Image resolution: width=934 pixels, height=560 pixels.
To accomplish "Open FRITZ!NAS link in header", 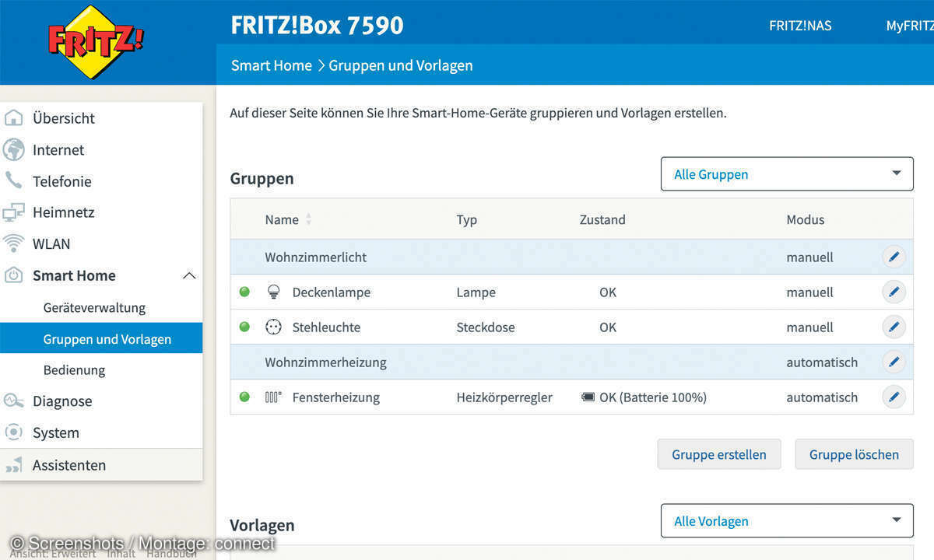I will 800,26.
